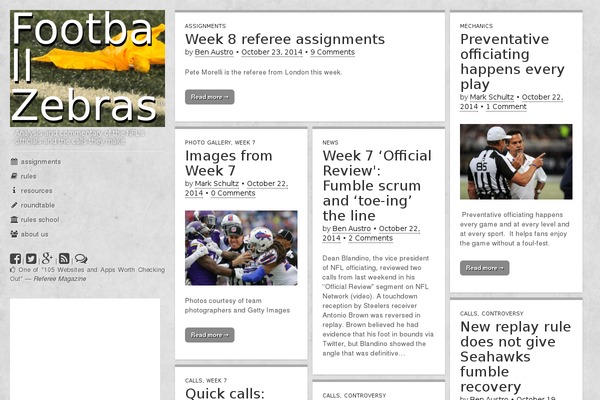Open the Bills and Vikings players photo
Screen dimensions: 600x400
(x=241, y=248)
